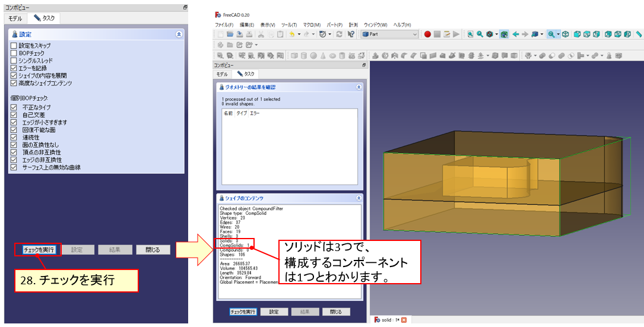This screenshot has height=327, width=644.
Task: Click the Fit selection magnifier icon
Action: pyautogui.click(x=480, y=34)
